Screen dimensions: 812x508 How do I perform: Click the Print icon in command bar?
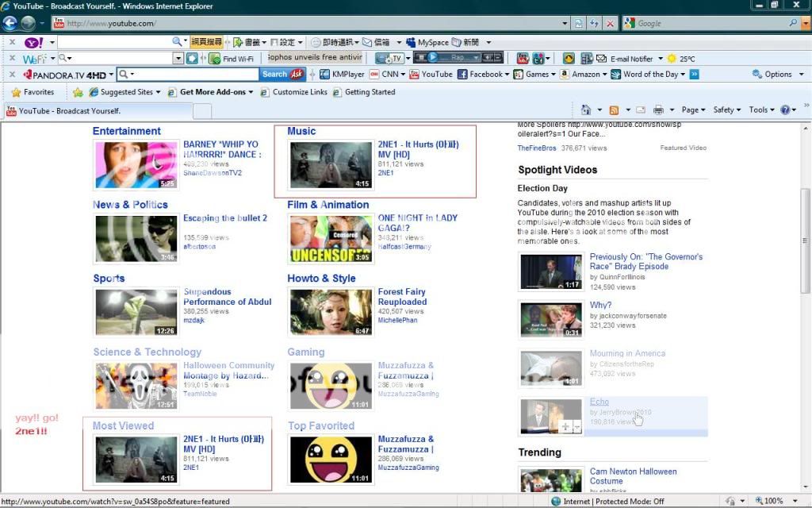pyautogui.click(x=657, y=110)
